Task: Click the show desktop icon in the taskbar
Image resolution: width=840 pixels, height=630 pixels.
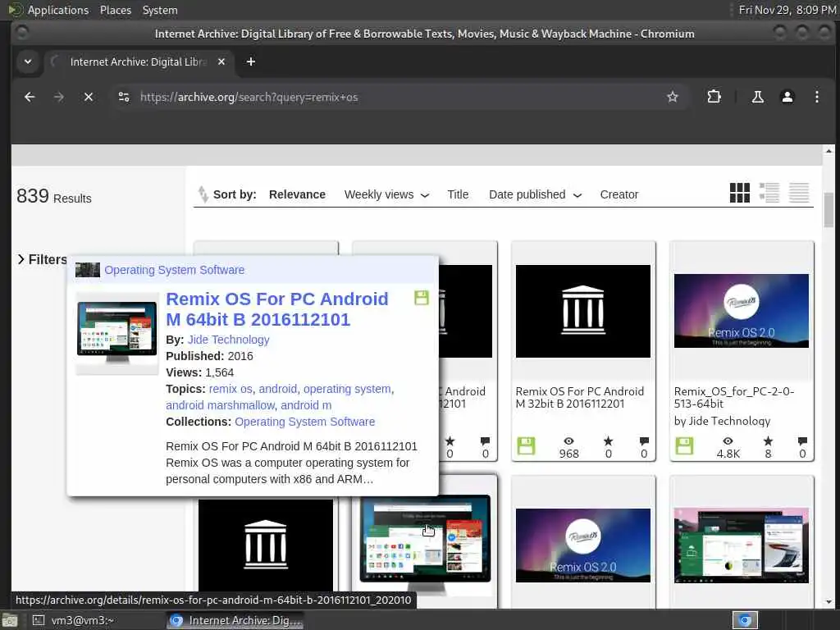Action: point(9,620)
